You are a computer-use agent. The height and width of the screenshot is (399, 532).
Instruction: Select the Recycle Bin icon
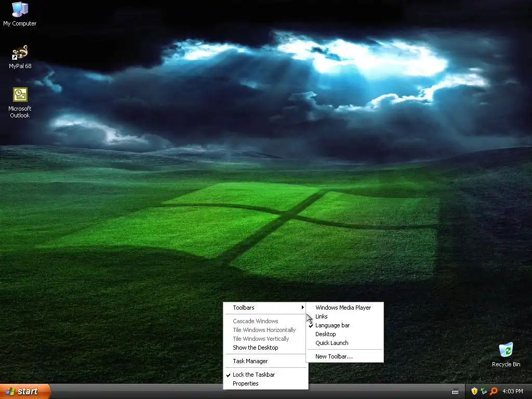tap(506, 354)
